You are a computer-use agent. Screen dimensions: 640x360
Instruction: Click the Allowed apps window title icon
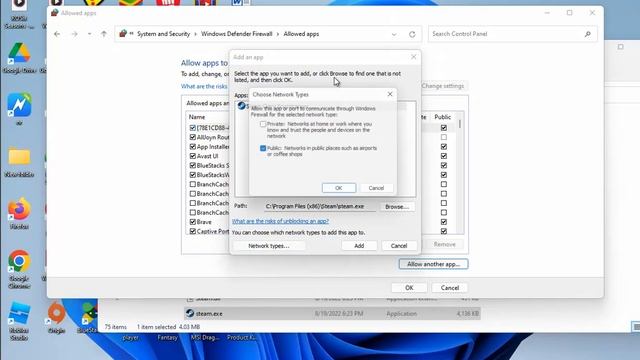(x=55, y=13)
